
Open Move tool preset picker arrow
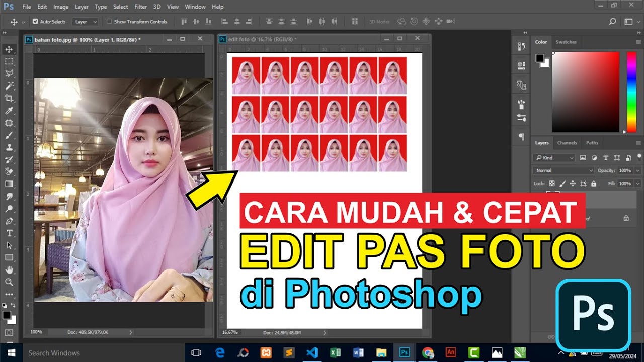23,22
